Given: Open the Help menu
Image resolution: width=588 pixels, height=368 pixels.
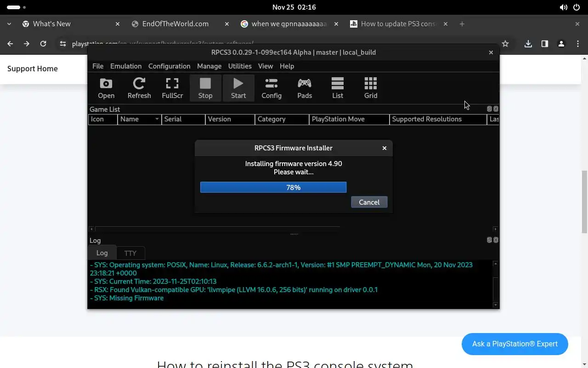Looking at the screenshot, I should [287, 66].
